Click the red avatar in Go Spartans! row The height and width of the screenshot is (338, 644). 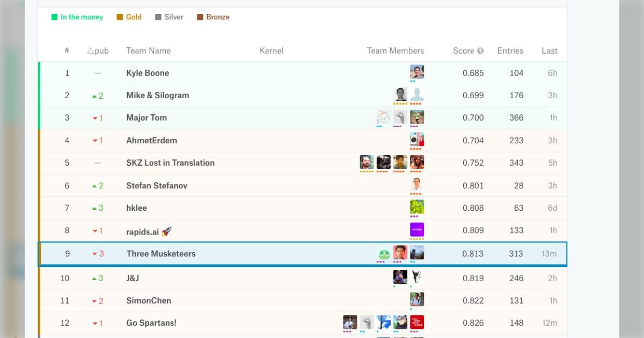click(x=417, y=322)
